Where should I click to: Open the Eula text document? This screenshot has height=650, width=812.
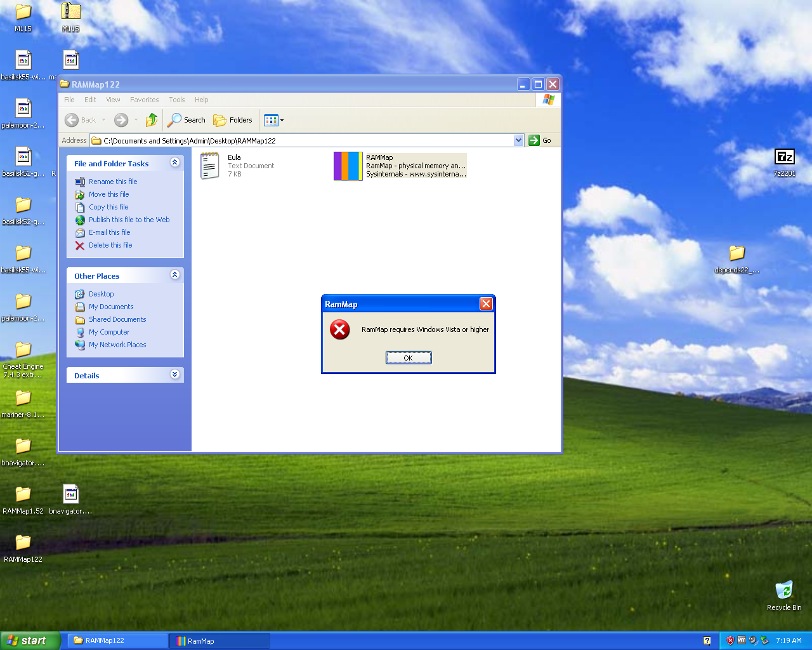(209, 166)
